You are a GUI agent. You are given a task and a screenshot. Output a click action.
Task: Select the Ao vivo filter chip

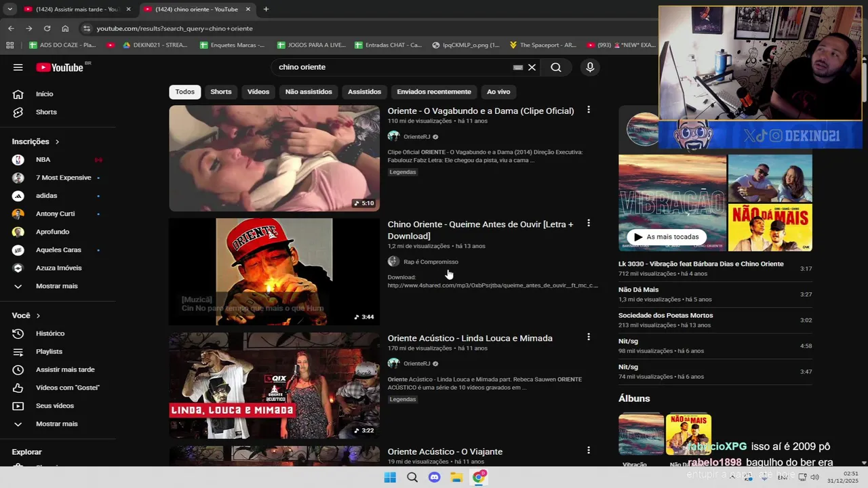coord(498,91)
